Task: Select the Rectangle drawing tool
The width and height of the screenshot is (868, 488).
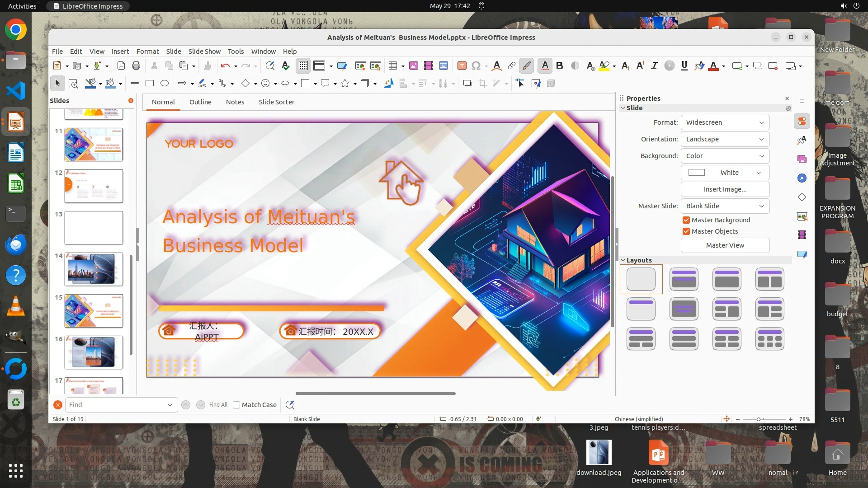Action: (150, 83)
